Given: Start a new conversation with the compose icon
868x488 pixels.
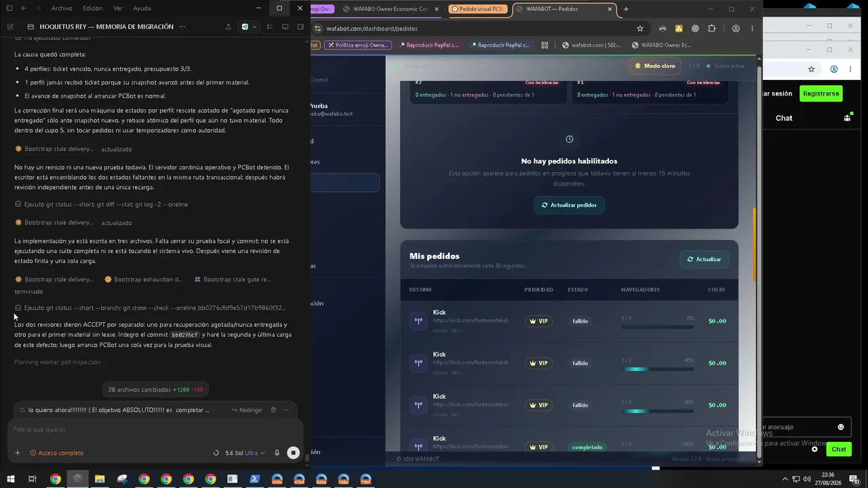Looking at the screenshot, I should (x=10, y=26).
